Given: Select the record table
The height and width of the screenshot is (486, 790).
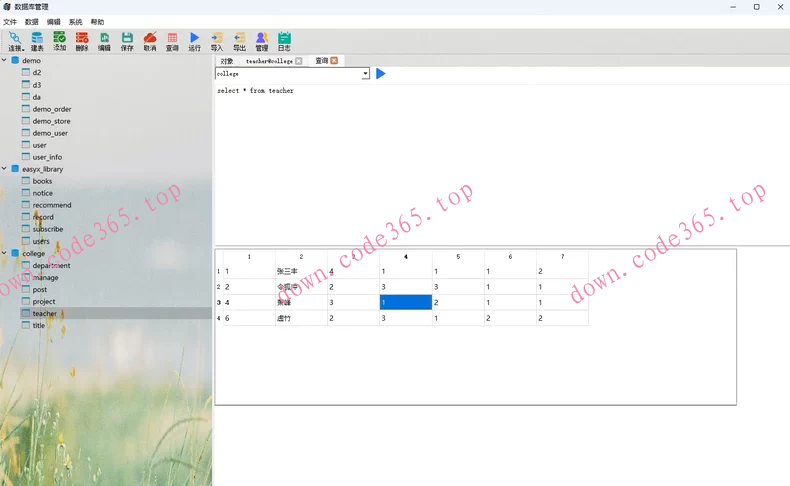Looking at the screenshot, I should pyautogui.click(x=43, y=217).
